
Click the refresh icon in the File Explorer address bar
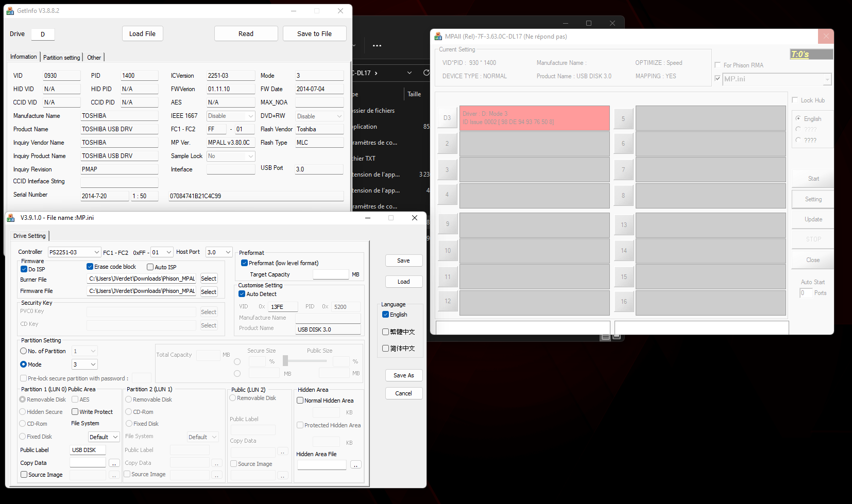[426, 73]
